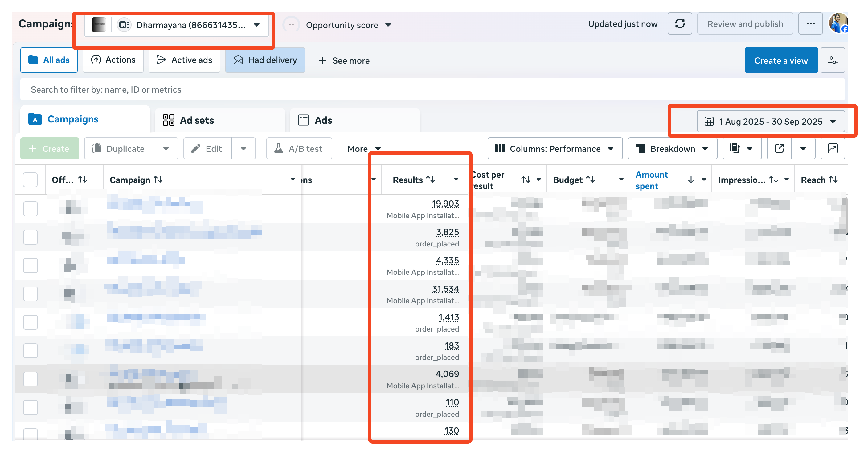The height and width of the screenshot is (454, 868).
Task: Click the Edit button
Action: tap(207, 148)
